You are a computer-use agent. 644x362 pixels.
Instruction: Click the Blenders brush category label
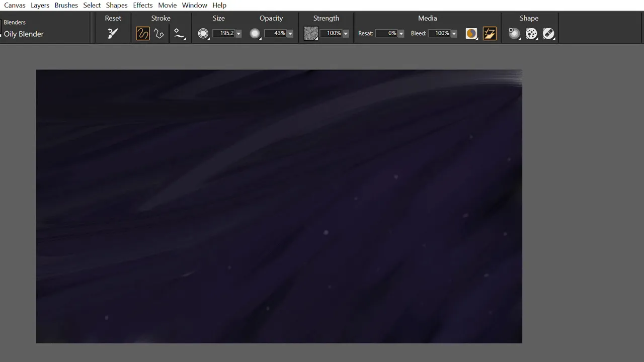[x=15, y=22]
